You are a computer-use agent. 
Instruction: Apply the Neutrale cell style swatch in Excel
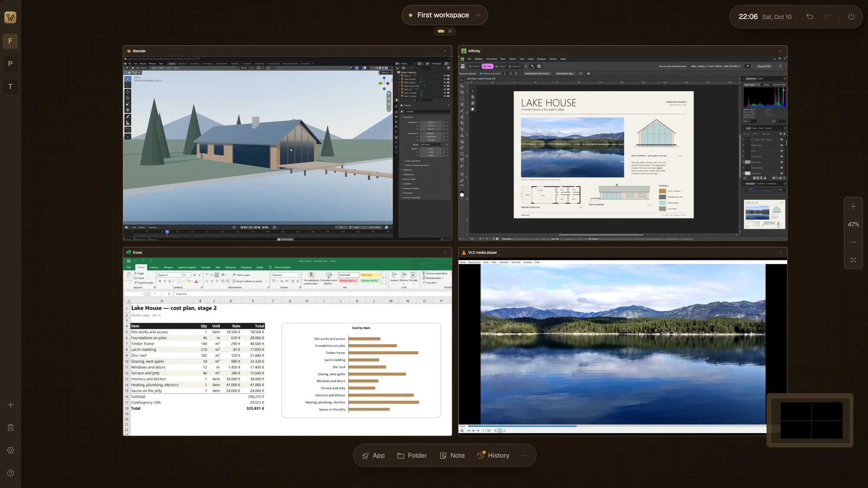(x=370, y=275)
